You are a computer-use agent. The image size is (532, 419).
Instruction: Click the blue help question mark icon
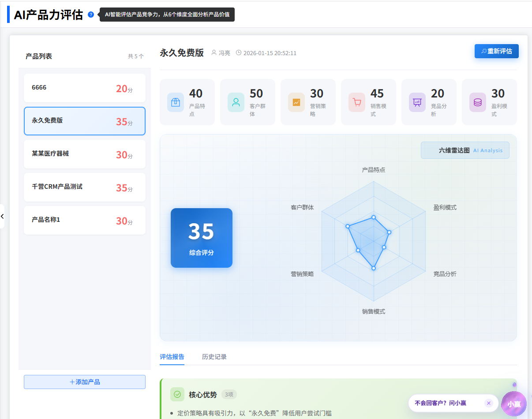[91, 15]
